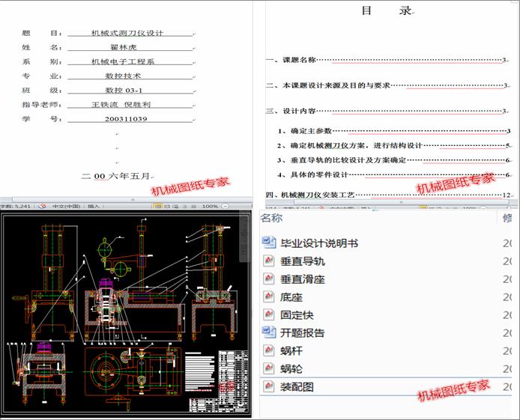The image size is (520, 420).
Task: Select the file name 固定快
Action: pos(297,314)
